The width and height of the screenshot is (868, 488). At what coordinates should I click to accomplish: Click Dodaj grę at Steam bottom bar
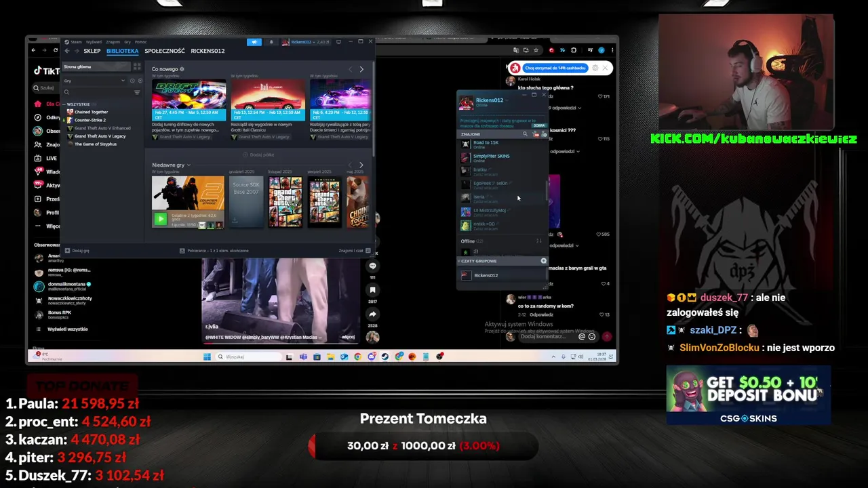tap(77, 250)
